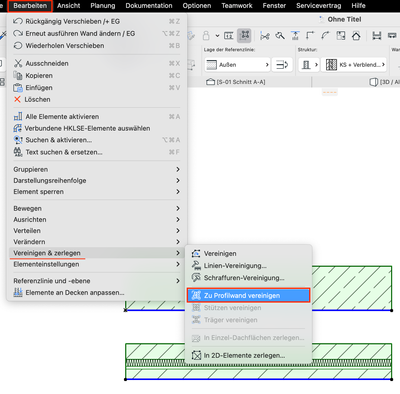Click Löschen in the menu
The image size is (400, 394).
pos(97,99)
